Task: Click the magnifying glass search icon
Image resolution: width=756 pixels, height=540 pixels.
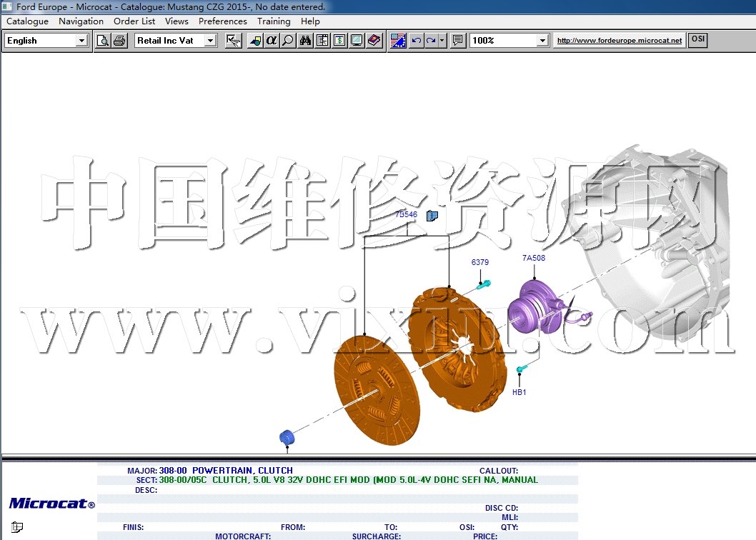Action: pos(287,41)
